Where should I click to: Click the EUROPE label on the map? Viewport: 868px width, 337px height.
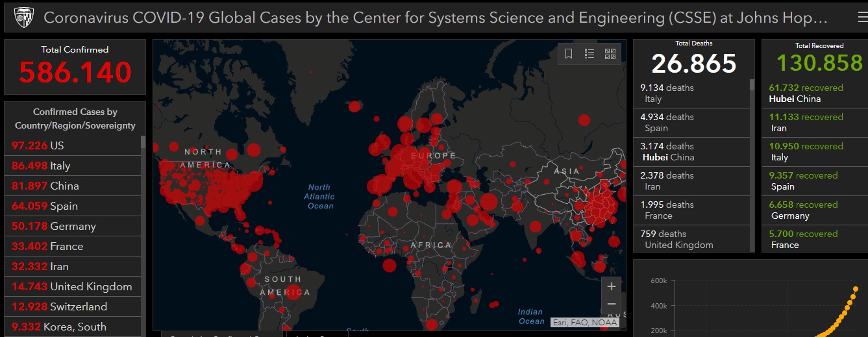(432, 156)
